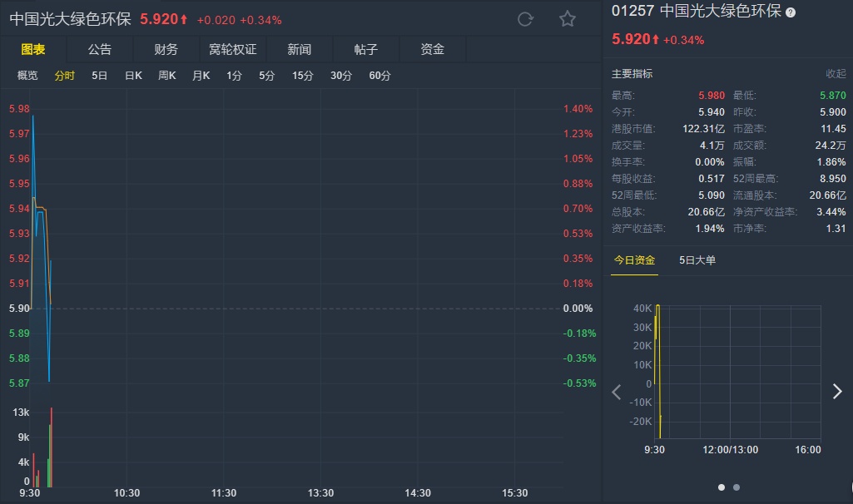
Task: Go to next chart with right arrow
Action: tap(837, 392)
